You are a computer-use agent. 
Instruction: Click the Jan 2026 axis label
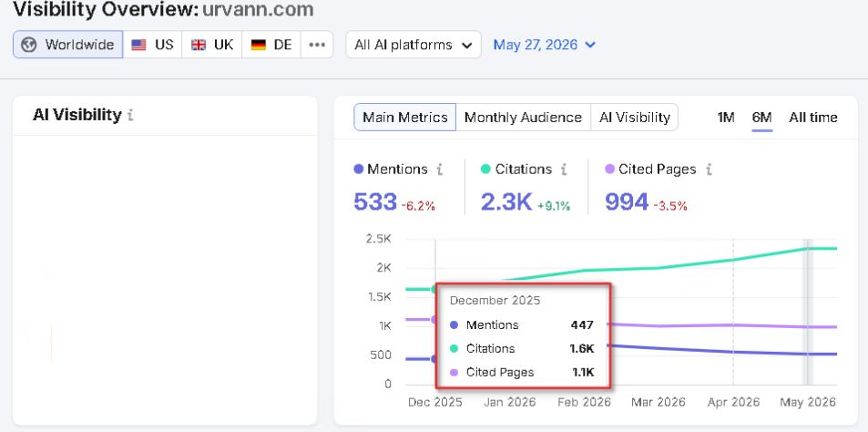point(509,402)
